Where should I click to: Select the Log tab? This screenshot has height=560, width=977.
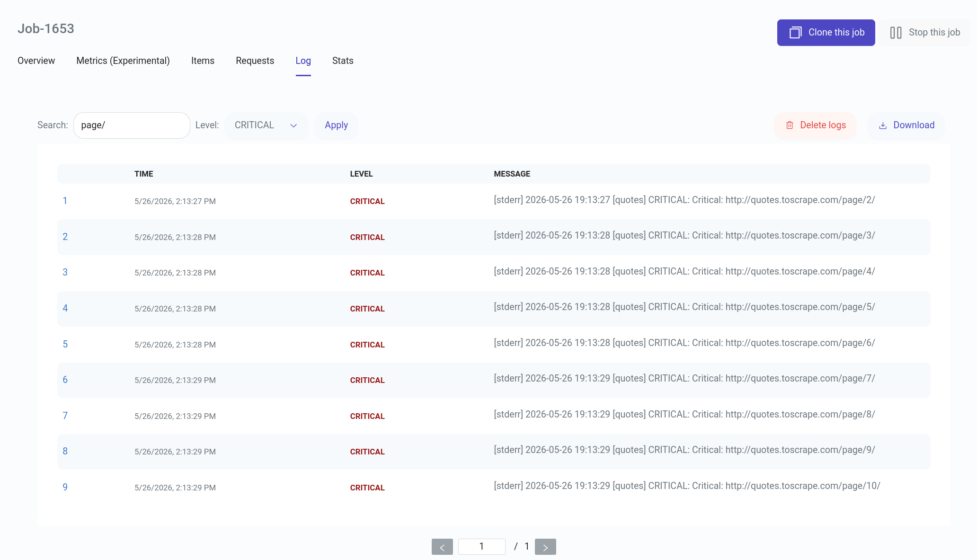tap(303, 61)
